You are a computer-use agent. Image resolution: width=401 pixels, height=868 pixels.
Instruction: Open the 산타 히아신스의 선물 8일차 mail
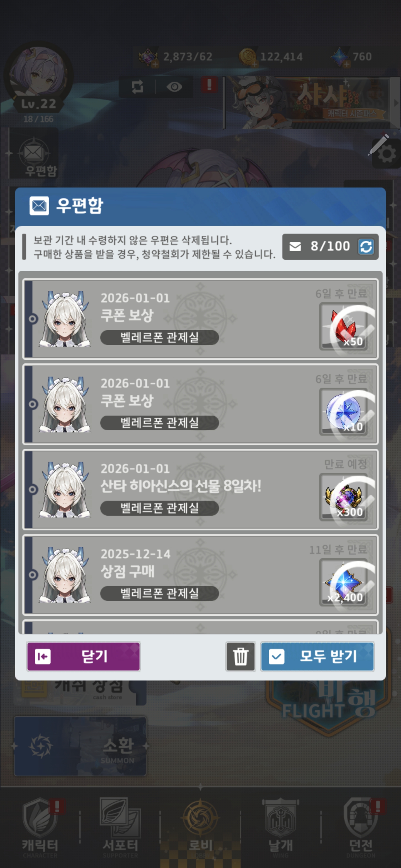200,490
